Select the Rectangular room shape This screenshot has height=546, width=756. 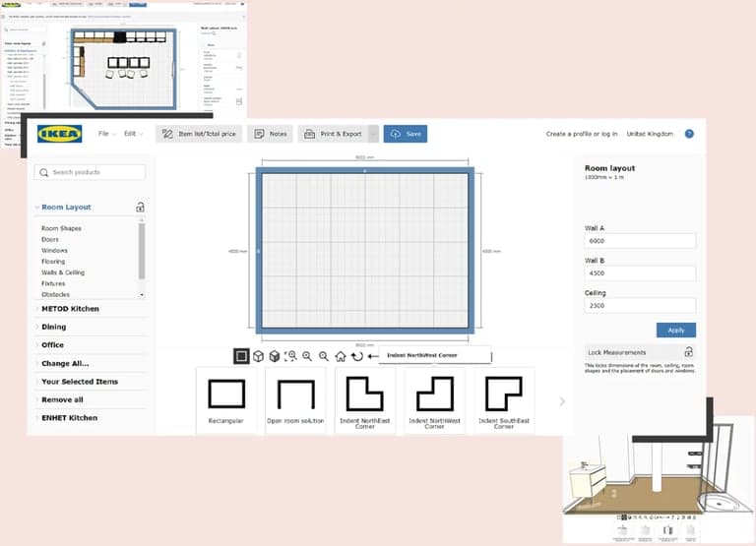pos(226,401)
